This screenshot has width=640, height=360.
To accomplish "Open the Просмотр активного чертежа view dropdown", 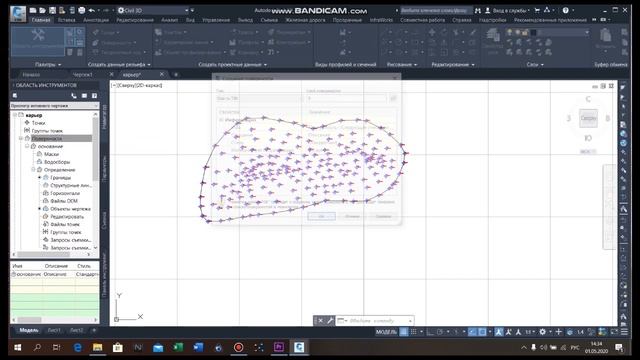I will pyautogui.click(x=54, y=106).
